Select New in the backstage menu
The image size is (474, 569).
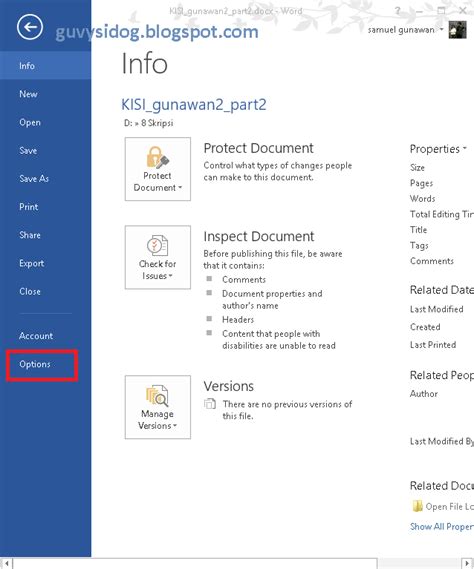click(45, 94)
